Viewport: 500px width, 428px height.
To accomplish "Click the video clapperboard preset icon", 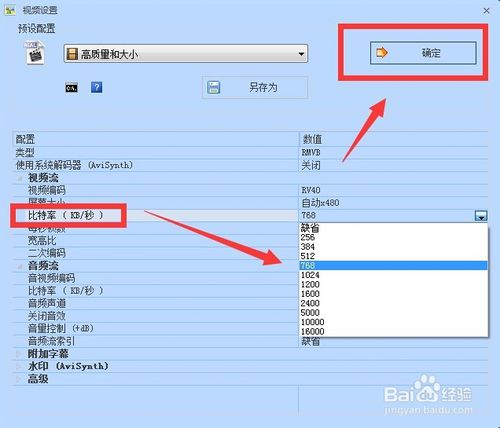I will [x=35, y=53].
